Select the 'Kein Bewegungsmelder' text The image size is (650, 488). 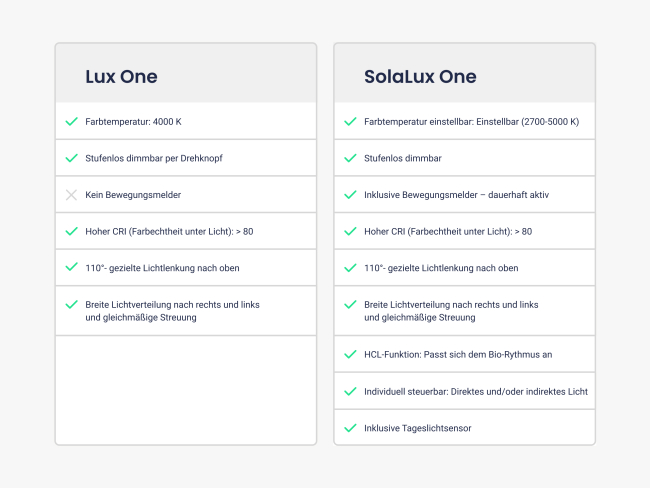(133, 195)
